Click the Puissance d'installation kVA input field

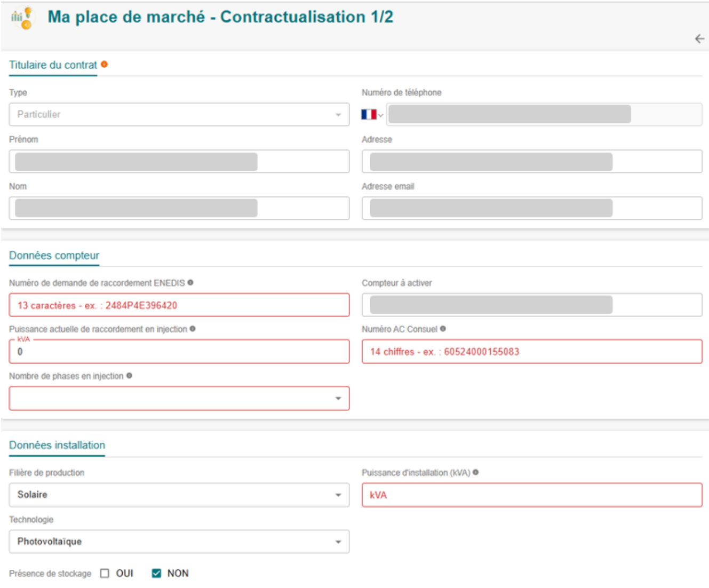click(531, 495)
